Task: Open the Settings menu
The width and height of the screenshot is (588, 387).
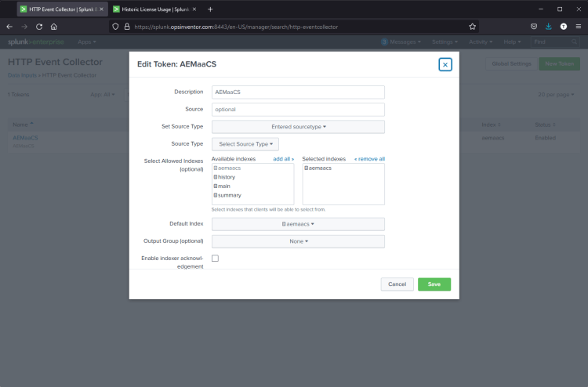Action: point(445,42)
